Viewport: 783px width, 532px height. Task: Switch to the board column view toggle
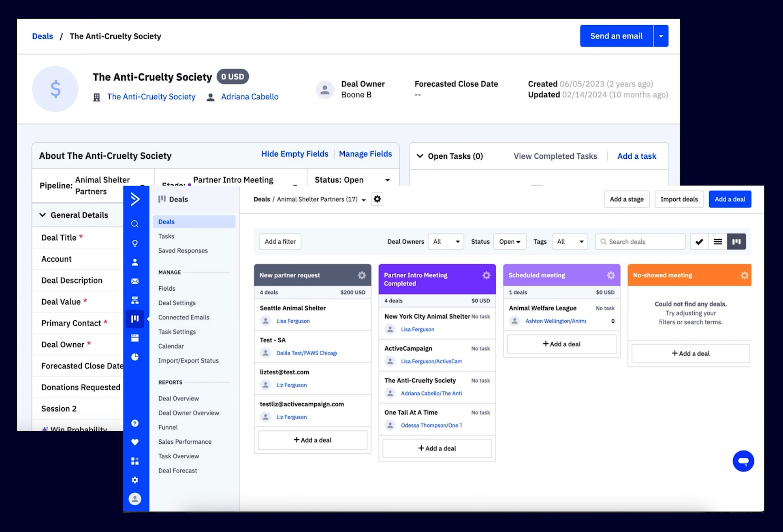pos(736,242)
